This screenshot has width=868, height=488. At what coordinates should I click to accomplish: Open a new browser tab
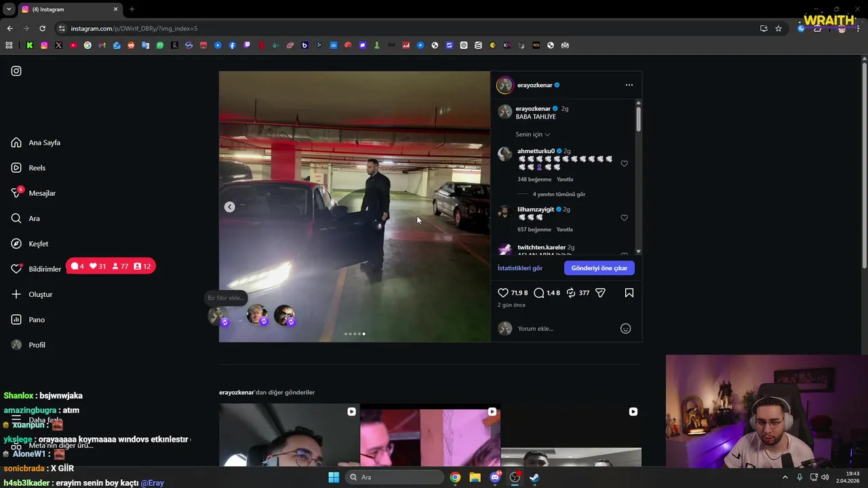(132, 9)
